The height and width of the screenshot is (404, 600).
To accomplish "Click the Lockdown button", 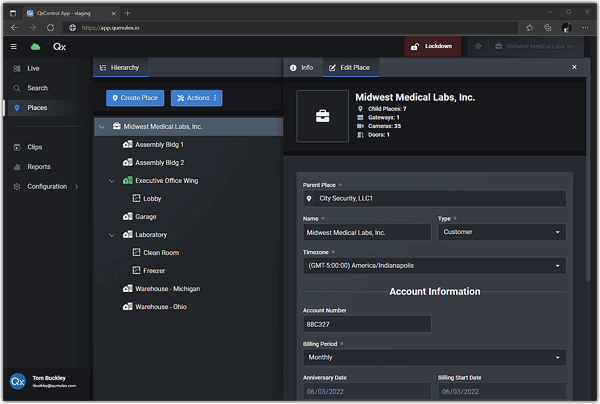I will (433, 46).
